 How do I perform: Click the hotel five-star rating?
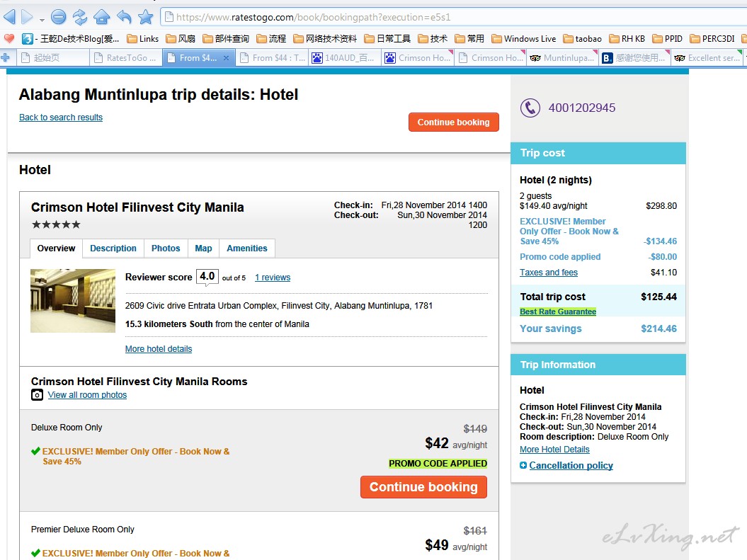(x=56, y=224)
